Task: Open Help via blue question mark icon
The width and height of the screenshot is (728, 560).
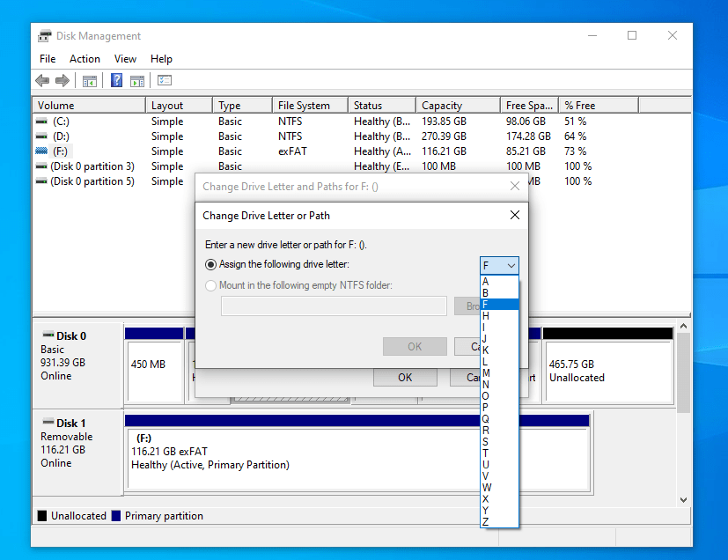Action: point(116,81)
